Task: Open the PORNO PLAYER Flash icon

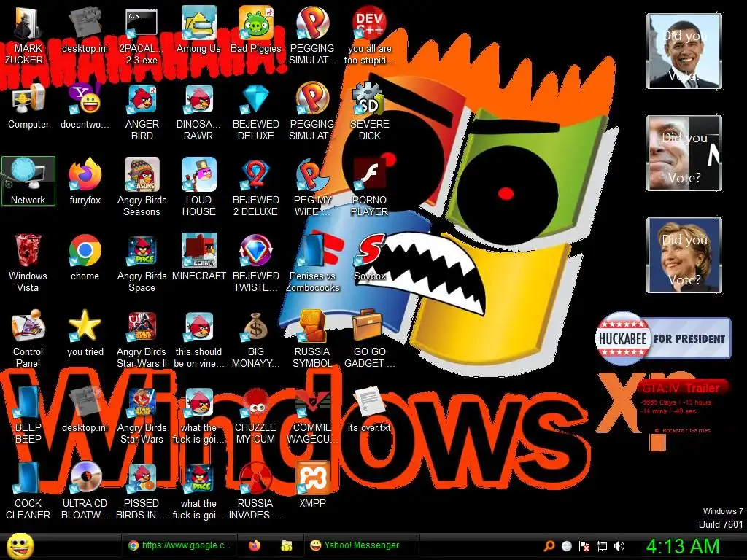Action: (370, 187)
